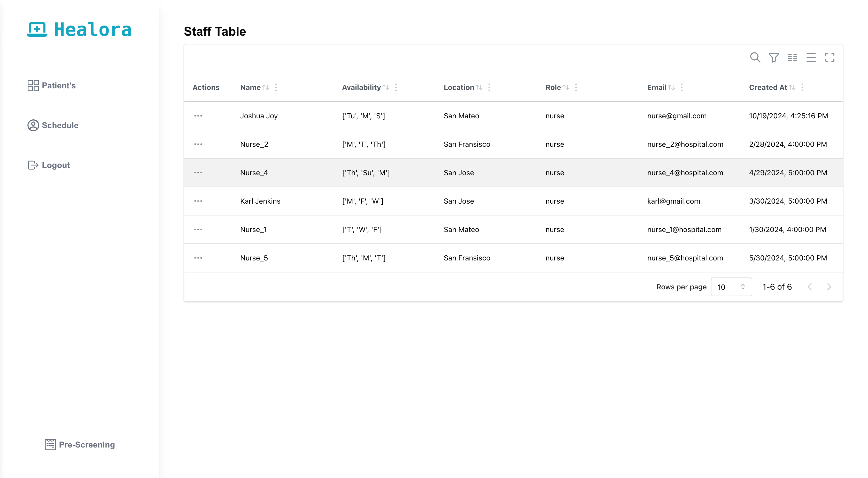Open show/hide columns icon
868x478 pixels.
point(792,57)
